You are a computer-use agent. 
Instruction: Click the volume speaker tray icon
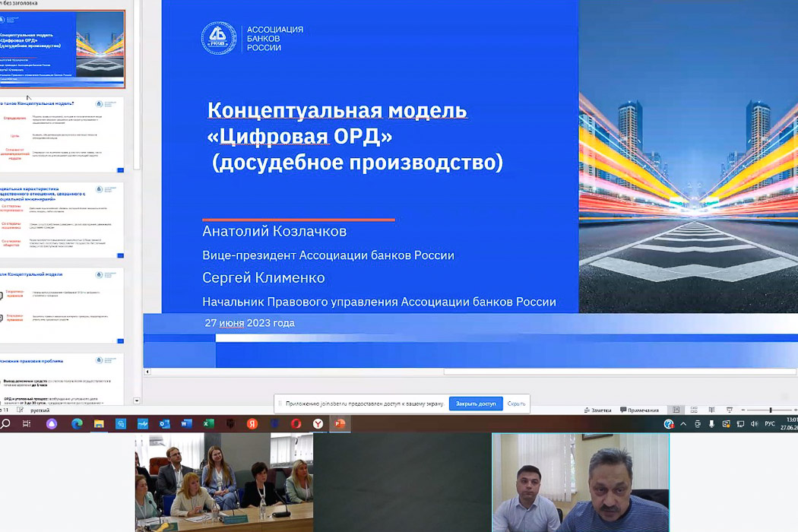tap(754, 423)
